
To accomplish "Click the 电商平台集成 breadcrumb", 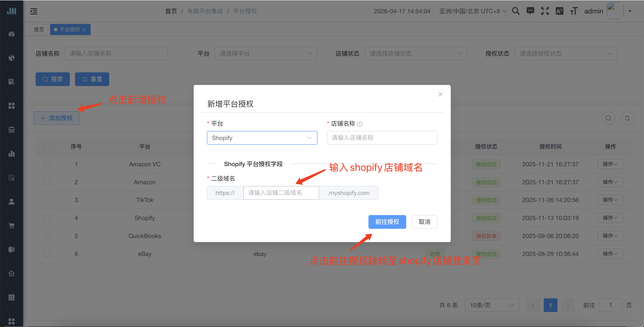I will (205, 11).
